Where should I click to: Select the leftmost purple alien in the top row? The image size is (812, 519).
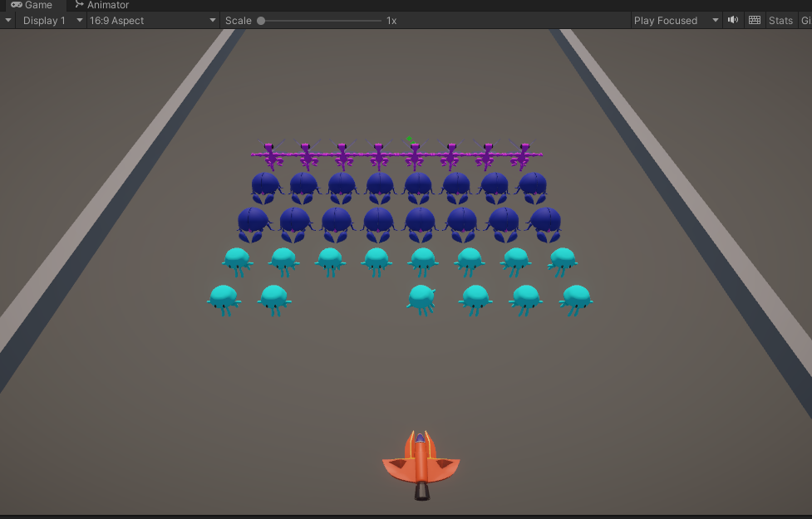[273, 155]
